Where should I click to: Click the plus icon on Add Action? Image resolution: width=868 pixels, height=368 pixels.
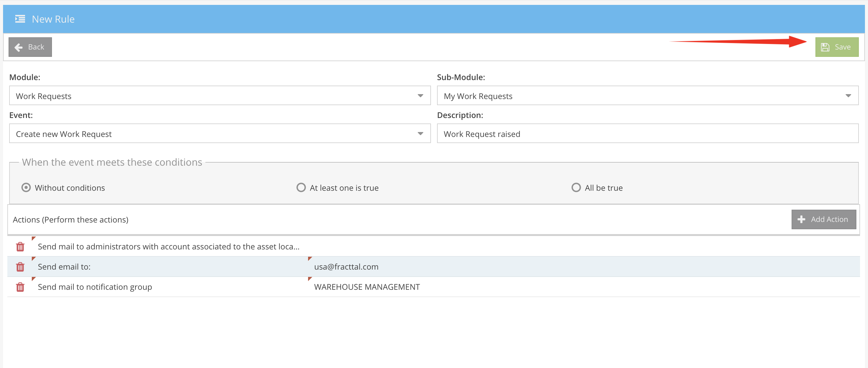click(801, 219)
